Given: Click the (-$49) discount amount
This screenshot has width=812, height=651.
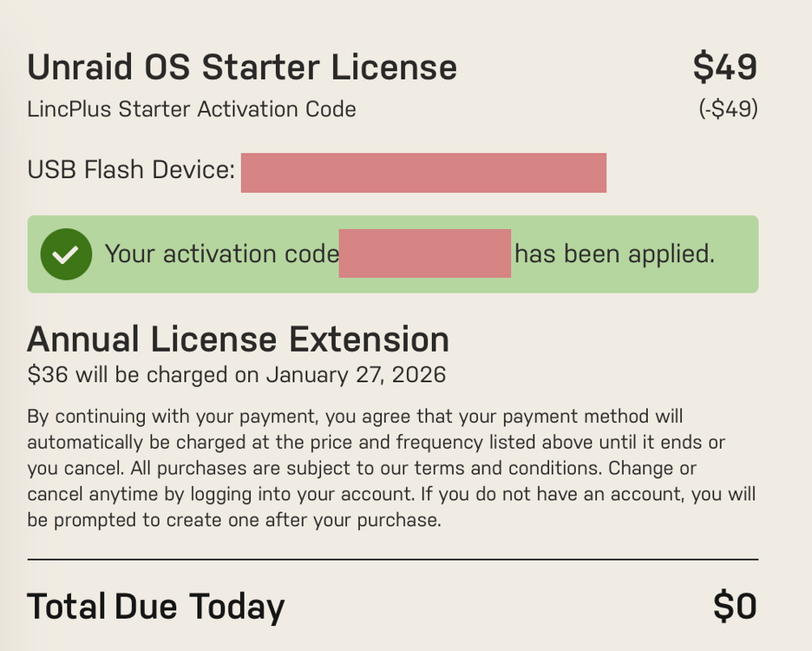Looking at the screenshot, I should 728,108.
